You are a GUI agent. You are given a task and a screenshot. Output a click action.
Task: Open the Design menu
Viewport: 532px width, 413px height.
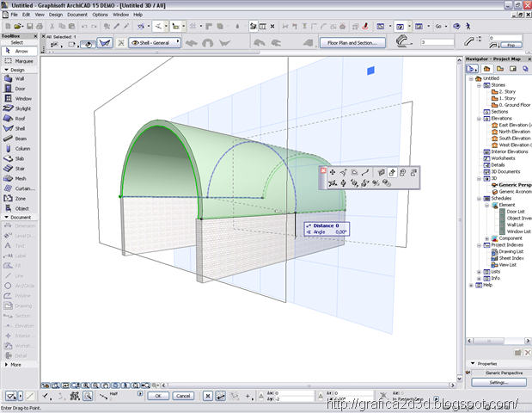click(56, 15)
